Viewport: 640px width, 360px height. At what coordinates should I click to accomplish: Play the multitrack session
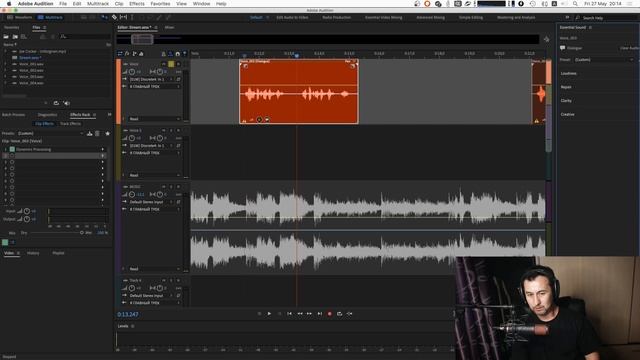point(269,314)
